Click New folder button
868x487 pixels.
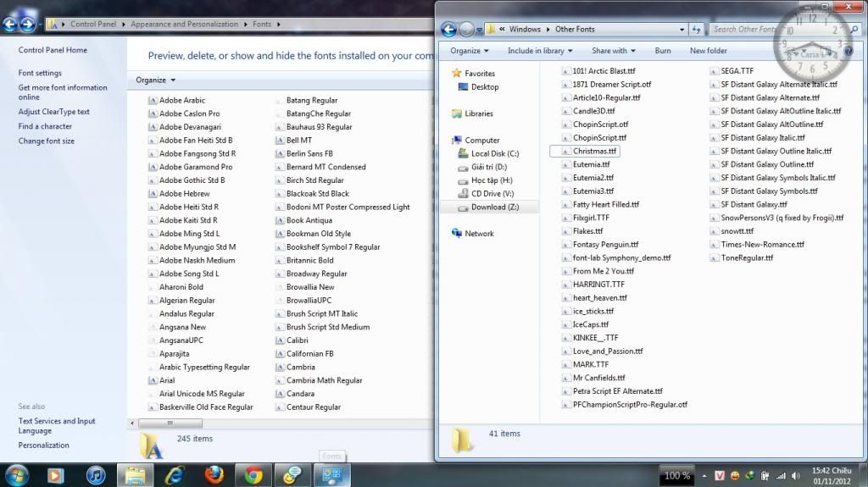pos(708,50)
